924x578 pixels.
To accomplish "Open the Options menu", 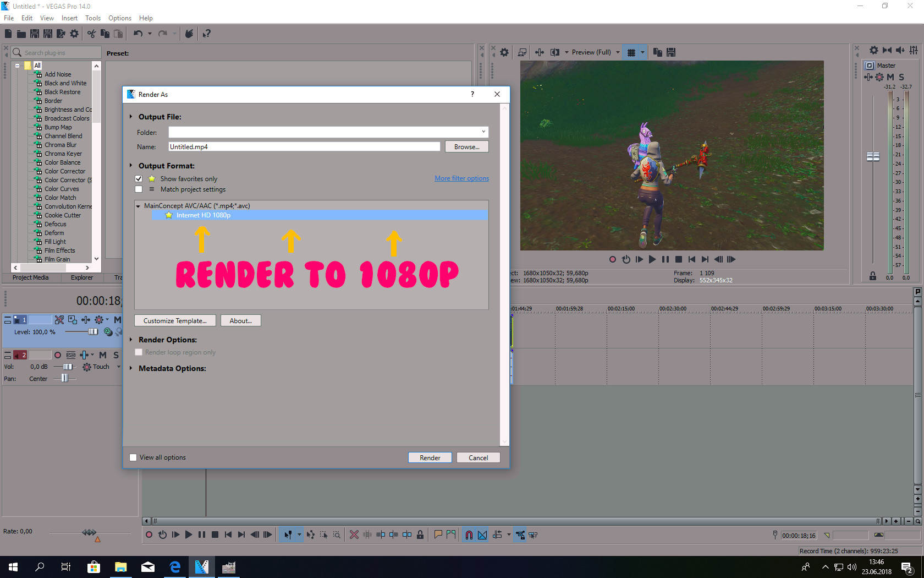I will [120, 18].
